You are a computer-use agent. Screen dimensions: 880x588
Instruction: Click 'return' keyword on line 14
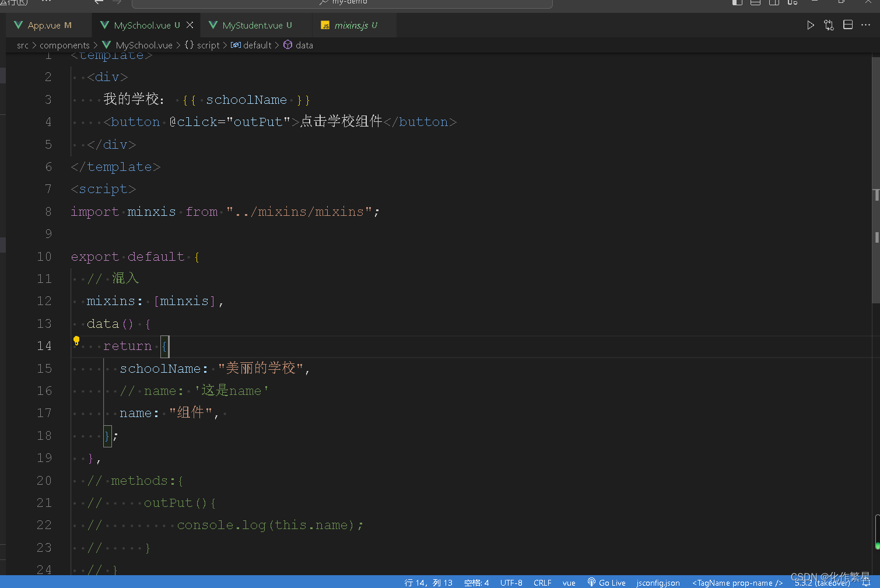click(128, 346)
